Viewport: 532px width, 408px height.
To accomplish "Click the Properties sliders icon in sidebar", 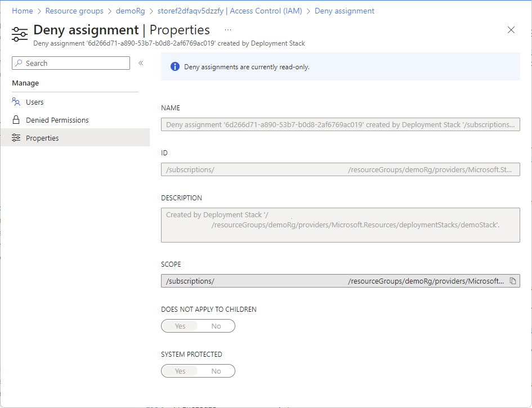I will pos(16,138).
